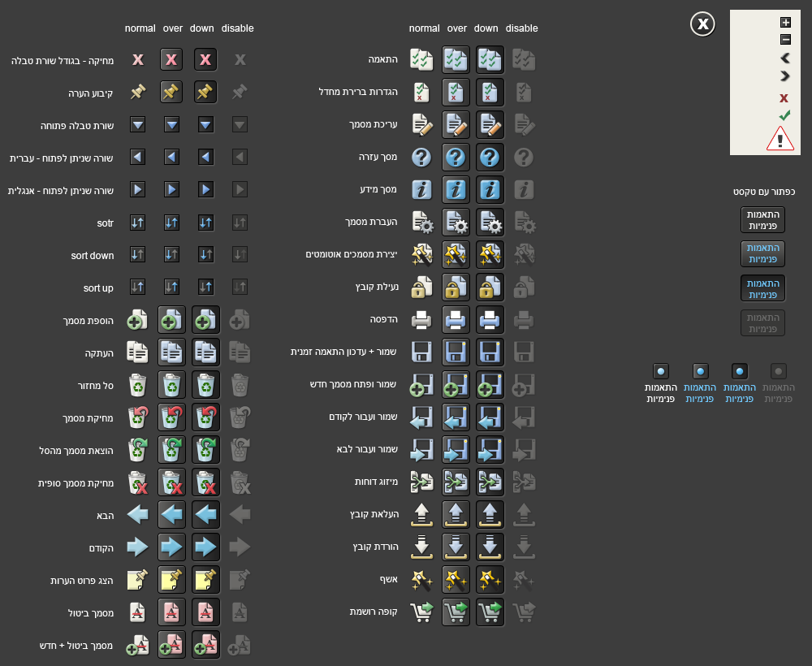Click the down-state save and go next icon
The width and height of the screenshot is (812, 666).
[490, 449]
